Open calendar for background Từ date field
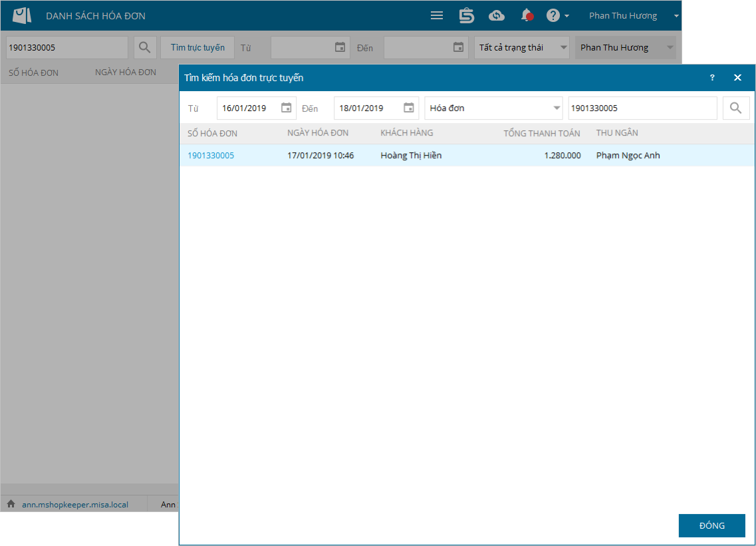Viewport: 756px width, 546px height. 340,47
